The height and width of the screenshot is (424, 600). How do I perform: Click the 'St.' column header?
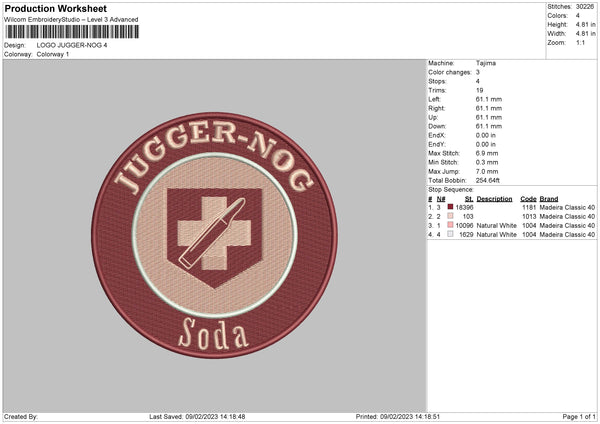(469, 199)
